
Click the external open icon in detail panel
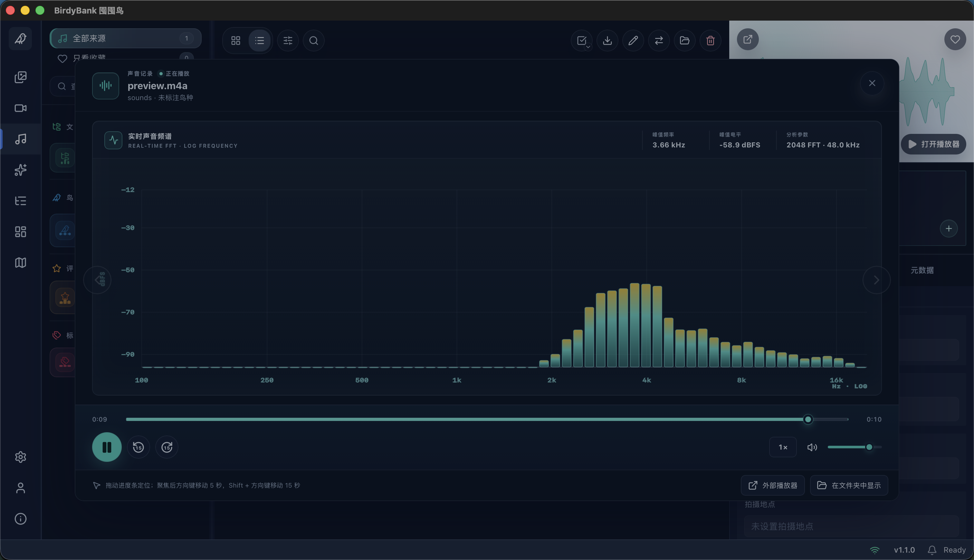point(748,39)
